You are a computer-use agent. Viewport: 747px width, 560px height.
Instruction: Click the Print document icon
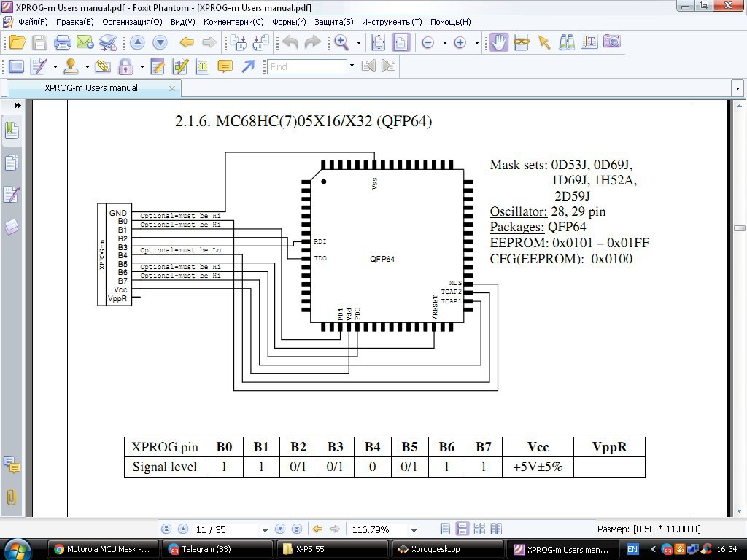pos(63,42)
